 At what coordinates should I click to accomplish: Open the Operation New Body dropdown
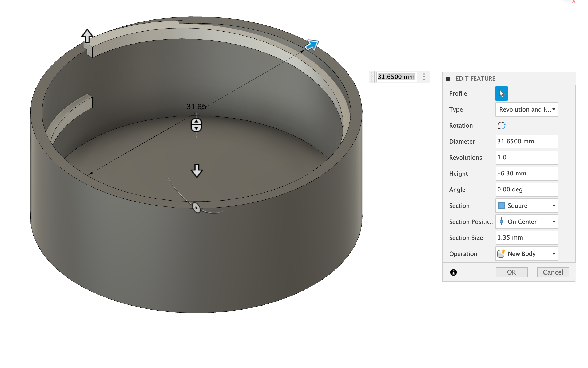(x=526, y=254)
